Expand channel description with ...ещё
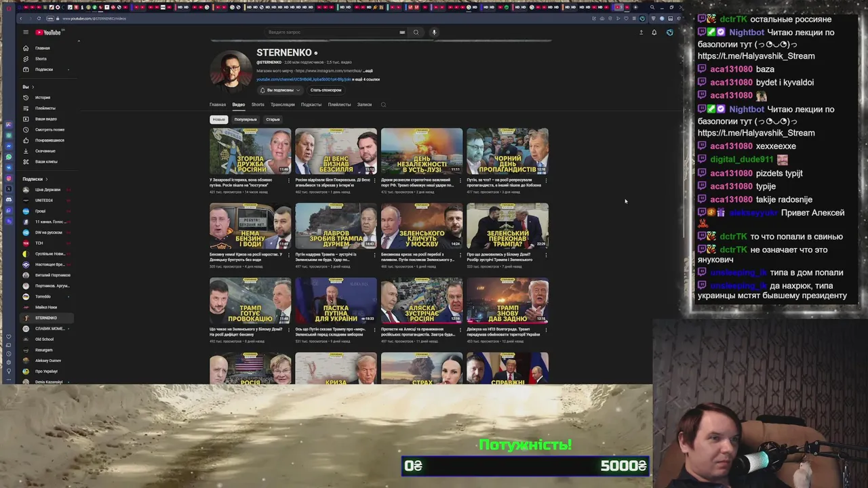The image size is (868, 488). pyautogui.click(x=368, y=70)
